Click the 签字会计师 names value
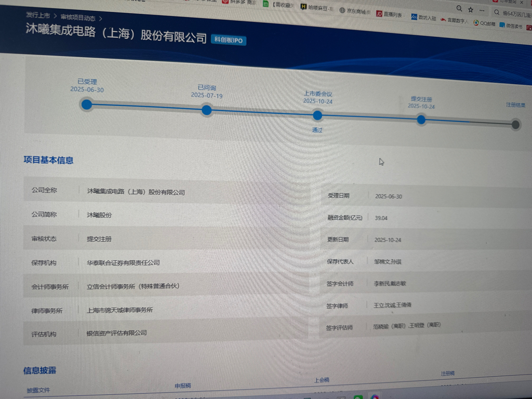The width and height of the screenshot is (532, 399). (x=390, y=283)
